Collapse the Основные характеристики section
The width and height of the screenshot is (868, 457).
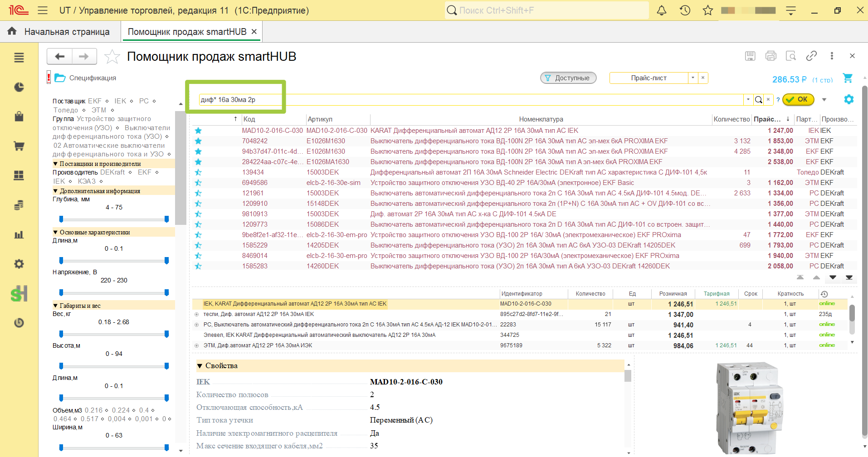[55, 233]
